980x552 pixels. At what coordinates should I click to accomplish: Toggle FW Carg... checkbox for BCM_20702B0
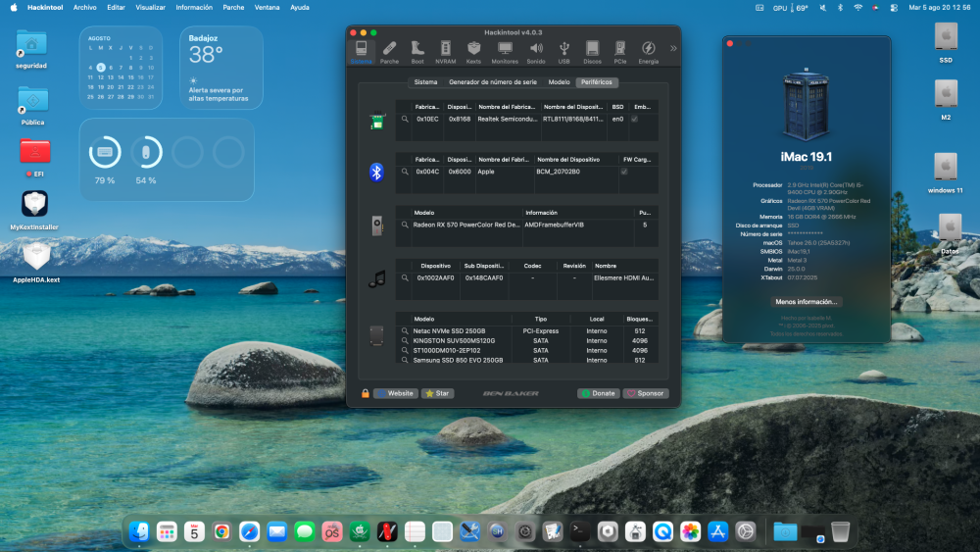(x=623, y=172)
